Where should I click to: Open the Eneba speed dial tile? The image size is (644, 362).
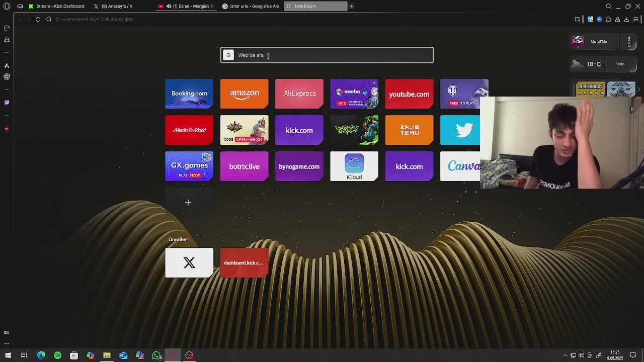[354, 94]
